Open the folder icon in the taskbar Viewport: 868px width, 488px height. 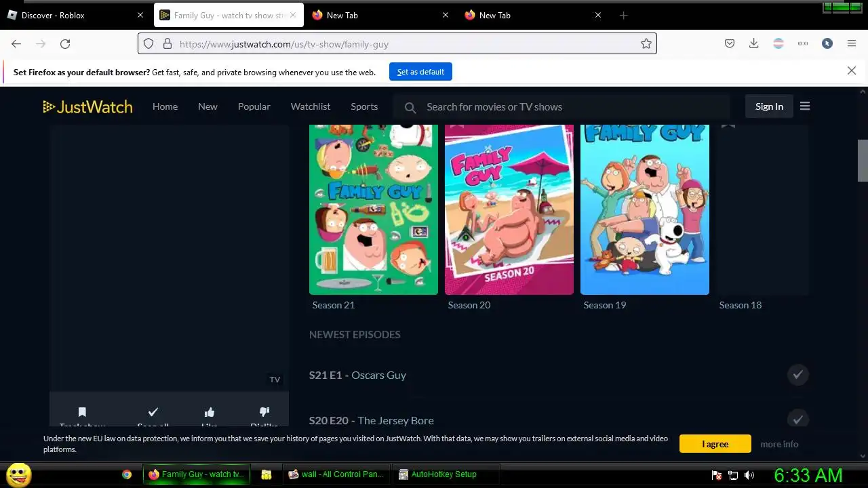(x=267, y=474)
